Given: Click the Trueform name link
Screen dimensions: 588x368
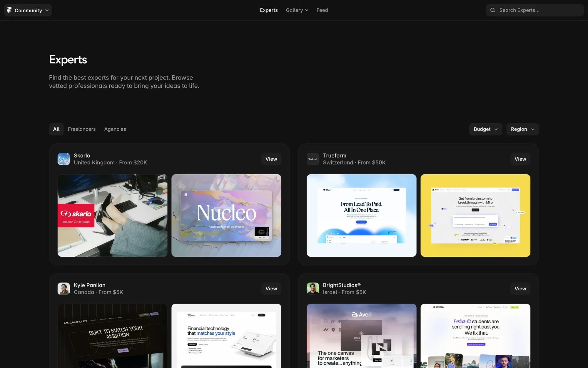Looking at the screenshot, I should 335,155.
